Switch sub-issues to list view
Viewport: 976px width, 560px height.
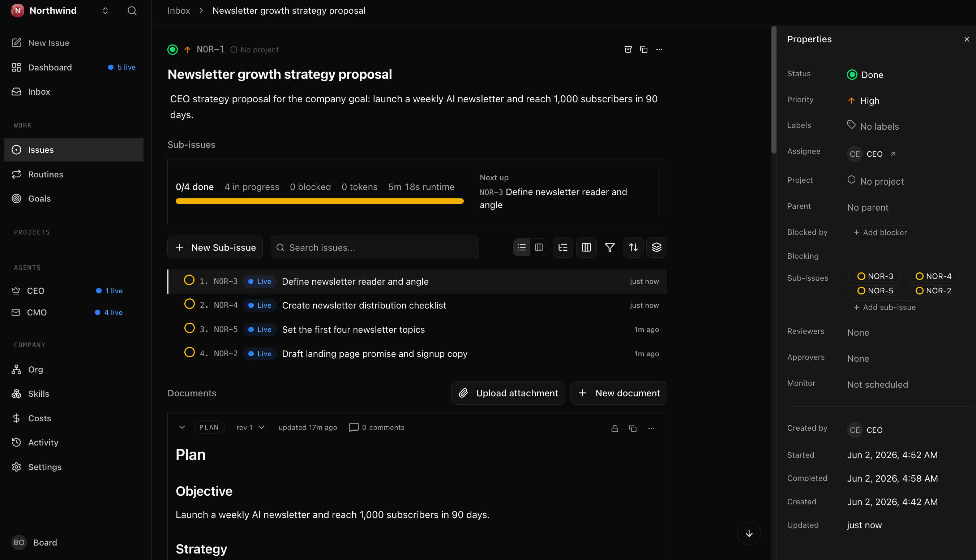click(522, 247)
